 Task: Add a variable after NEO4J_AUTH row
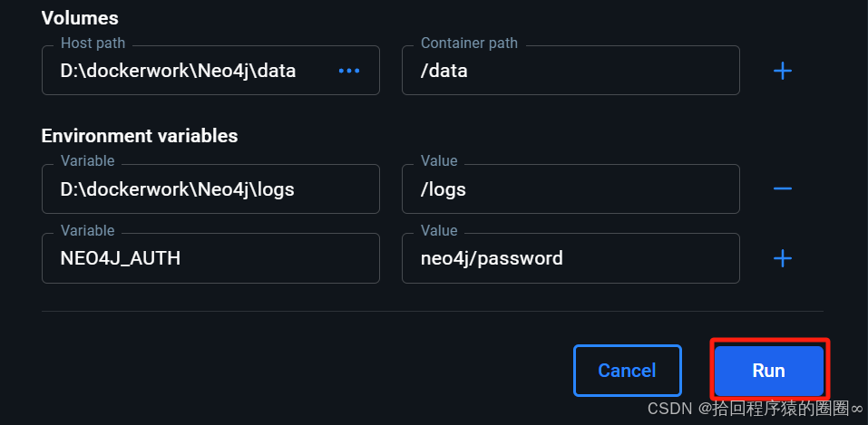(x=782, y=258)
